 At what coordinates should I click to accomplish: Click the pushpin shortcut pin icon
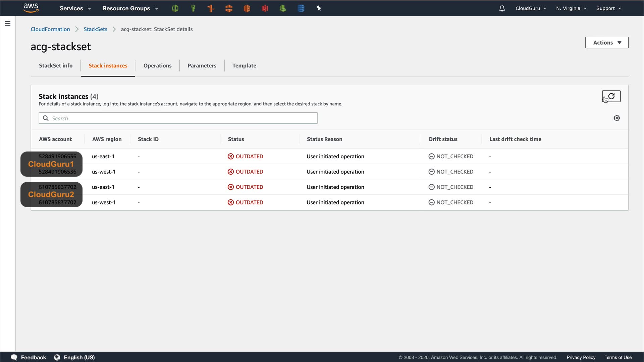[x=319, y=8]
